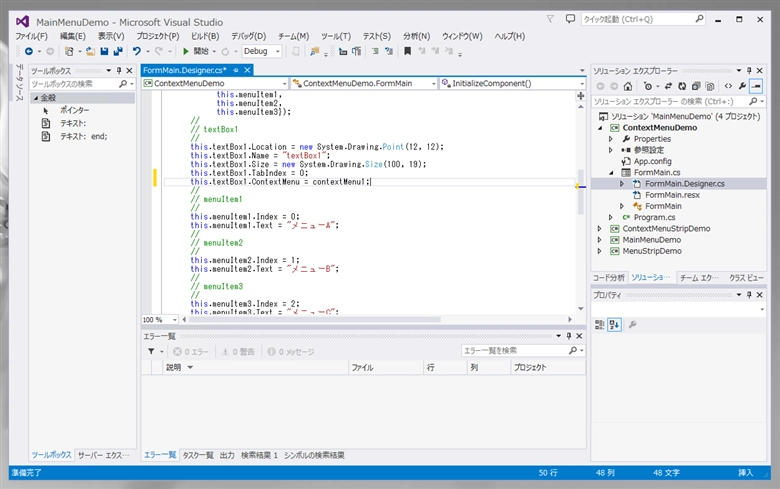Image resolution: width=780 pixels, height=489 pixels.
Task: Click the Open File toolbar icon
Action: coord(91,51)
